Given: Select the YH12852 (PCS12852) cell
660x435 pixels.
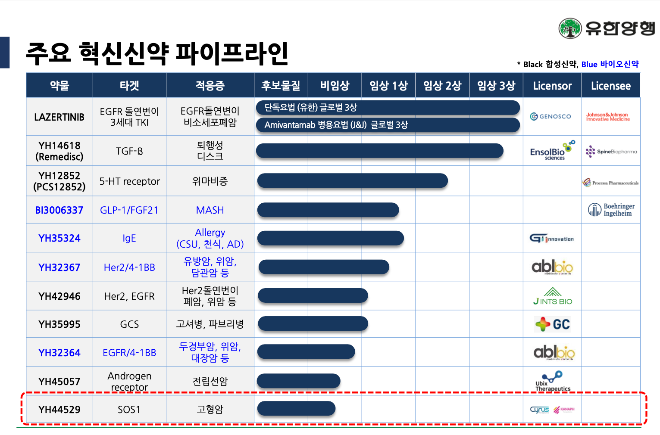Looking at the screenshot, I should (x=59, y=181).
